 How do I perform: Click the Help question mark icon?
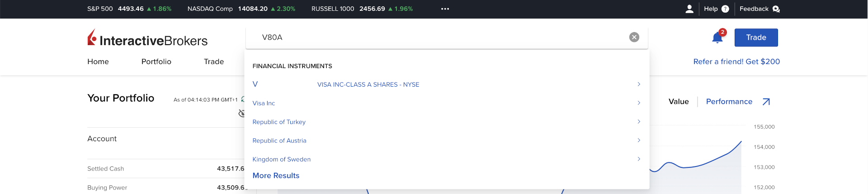[x=725, y=9]
